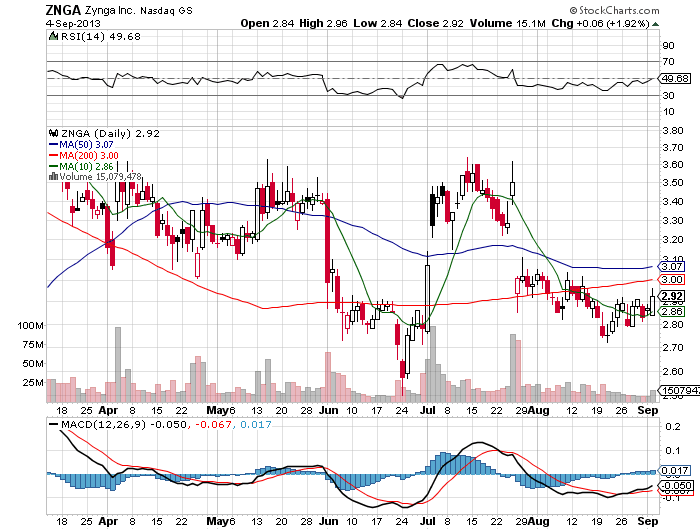Click the blue 0.017 histogram value in MACD legend
The width and height of the screenshot is (700, 530).
coord(256,424)
